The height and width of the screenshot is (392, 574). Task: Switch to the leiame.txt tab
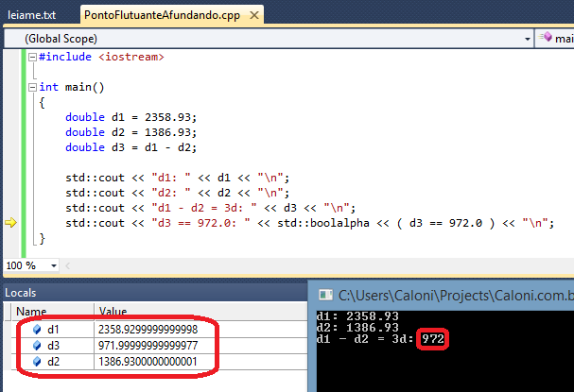coord(34,15)
